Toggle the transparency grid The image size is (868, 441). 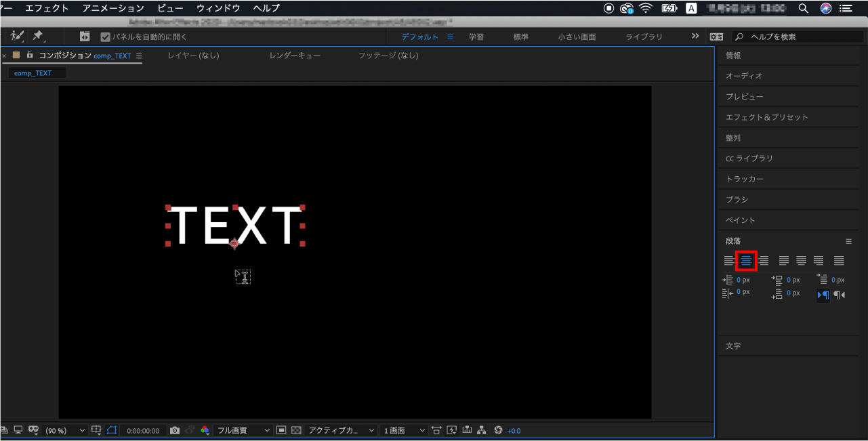(x=296, y=430)
